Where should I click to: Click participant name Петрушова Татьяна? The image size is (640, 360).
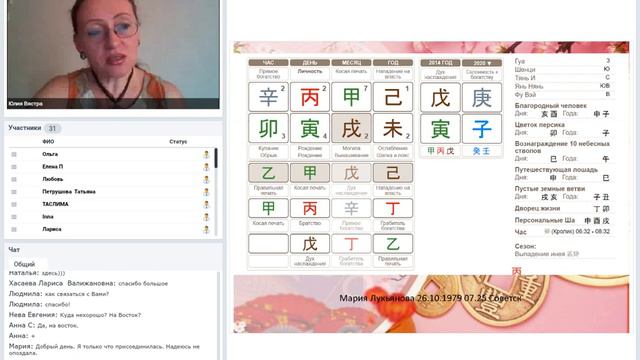tap(69, 192)
